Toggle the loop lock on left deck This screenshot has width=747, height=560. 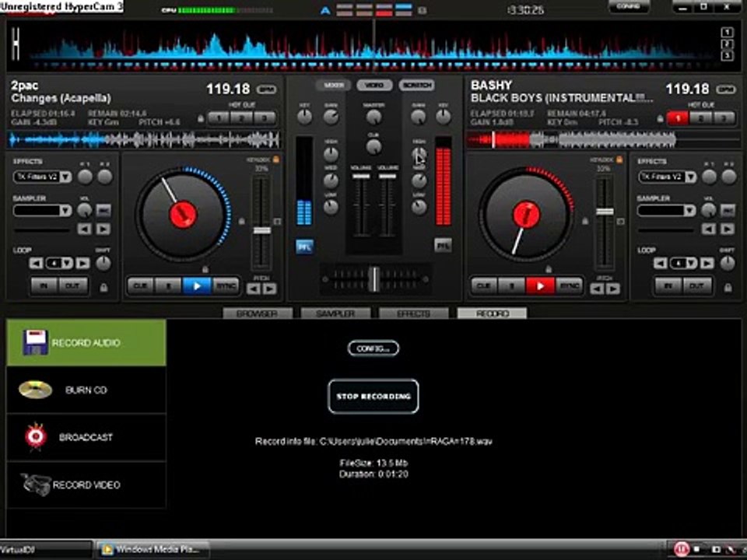coord(103,288)
